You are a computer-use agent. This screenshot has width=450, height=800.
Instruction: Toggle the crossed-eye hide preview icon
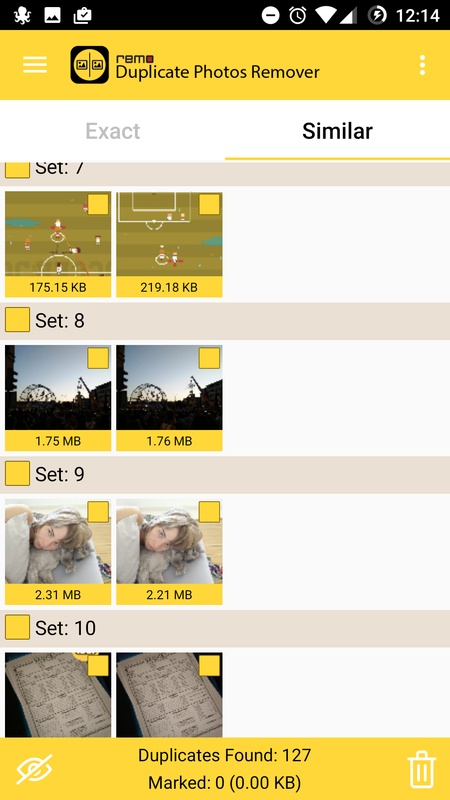(x=34, y=769)
